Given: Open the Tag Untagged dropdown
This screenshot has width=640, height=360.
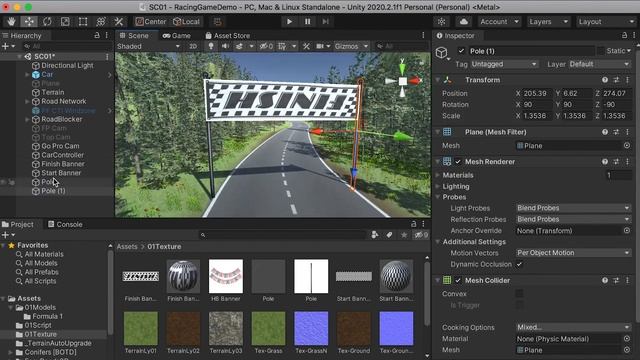Looking at the screenshot, I should [504, 64].
